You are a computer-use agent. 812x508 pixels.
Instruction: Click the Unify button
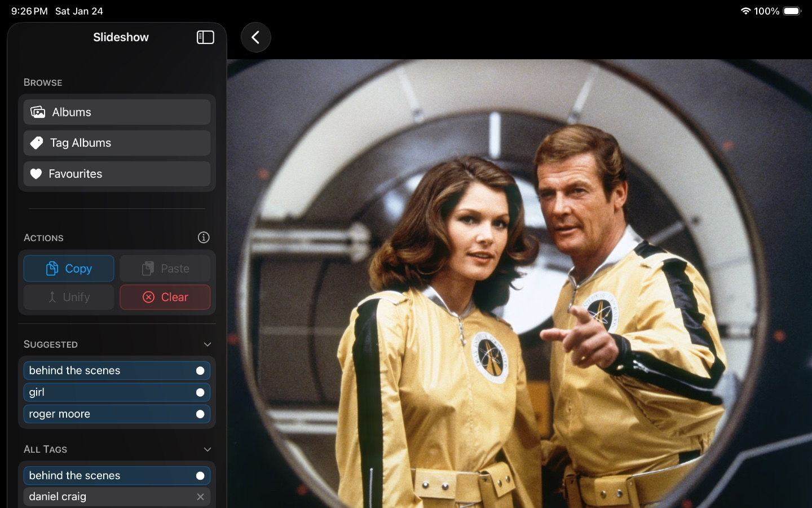(69, 297)
